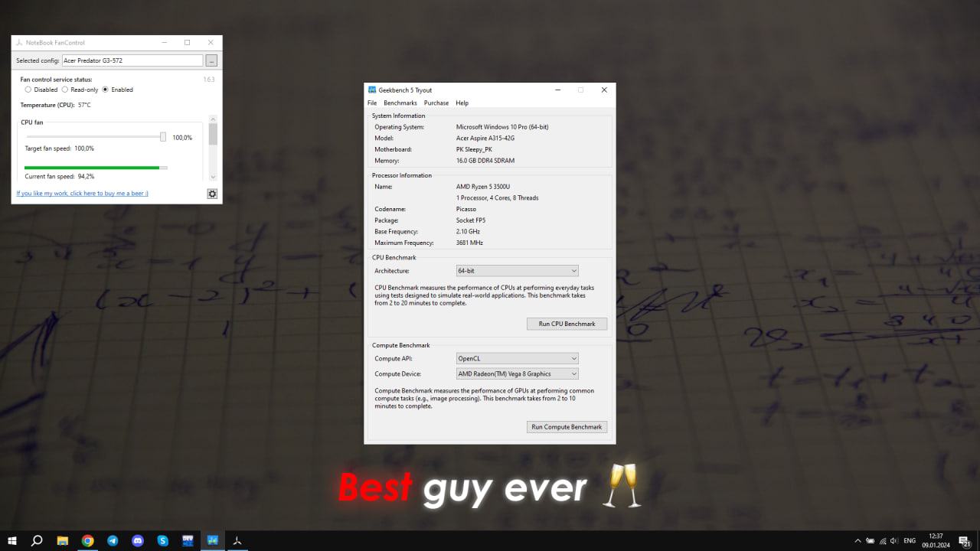Viewport: 980px width, 551px height.
Task: Expand the Compute Device Vega 8 dropdown
Action: coord(518,374)
